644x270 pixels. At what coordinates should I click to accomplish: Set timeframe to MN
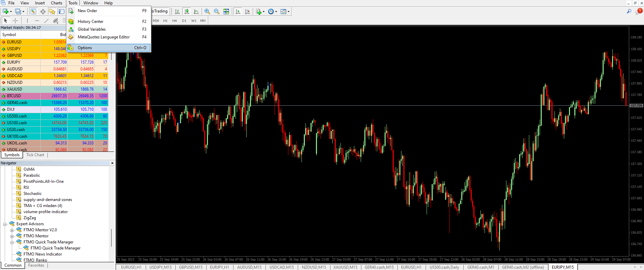tap(203, 21)
